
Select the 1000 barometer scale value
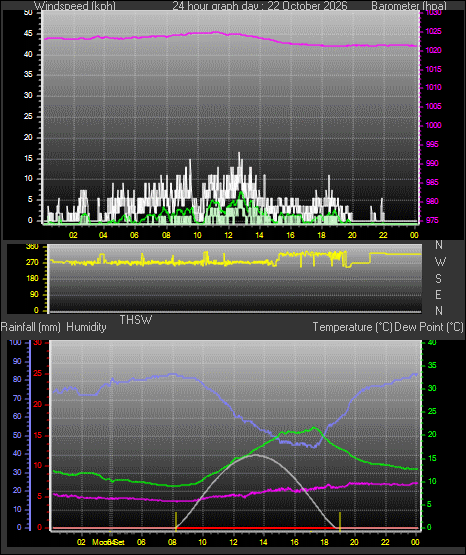coord(433,125)
